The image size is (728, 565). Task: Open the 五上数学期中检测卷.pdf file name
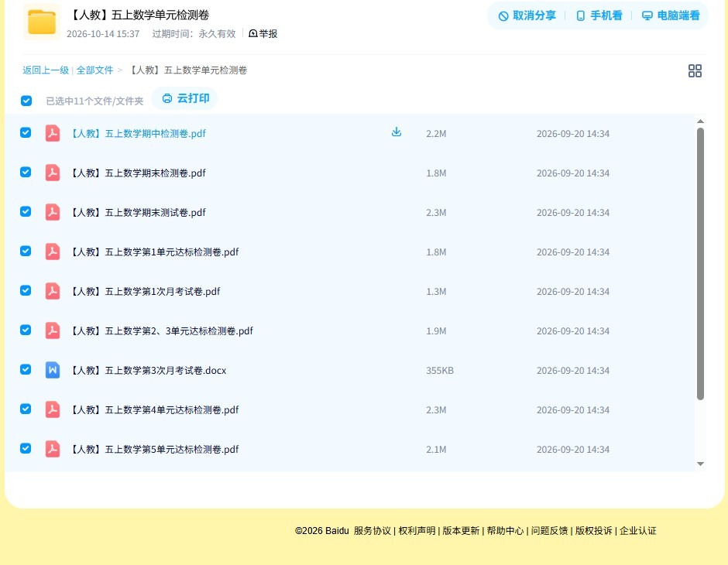coord(137,134)
